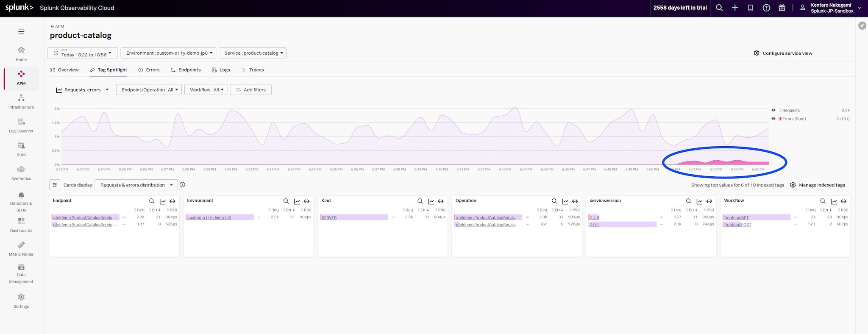Switch to Errors tab
This screenshot has width=868, height=334.
click(149, 70)
